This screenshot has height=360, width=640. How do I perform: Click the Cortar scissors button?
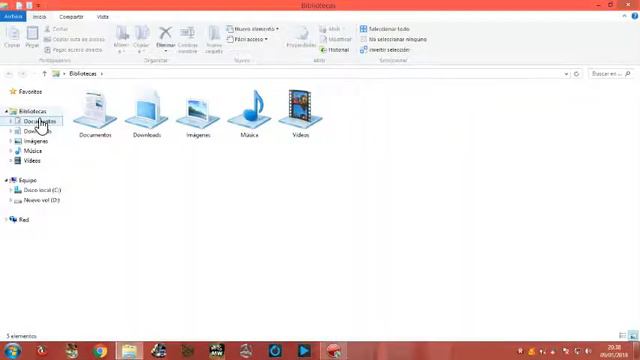click(x=56, y=29)
